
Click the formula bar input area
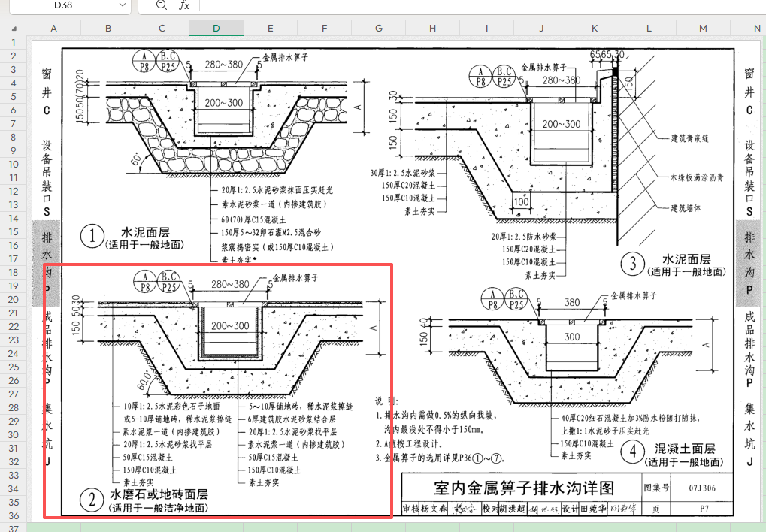(481, 5)
